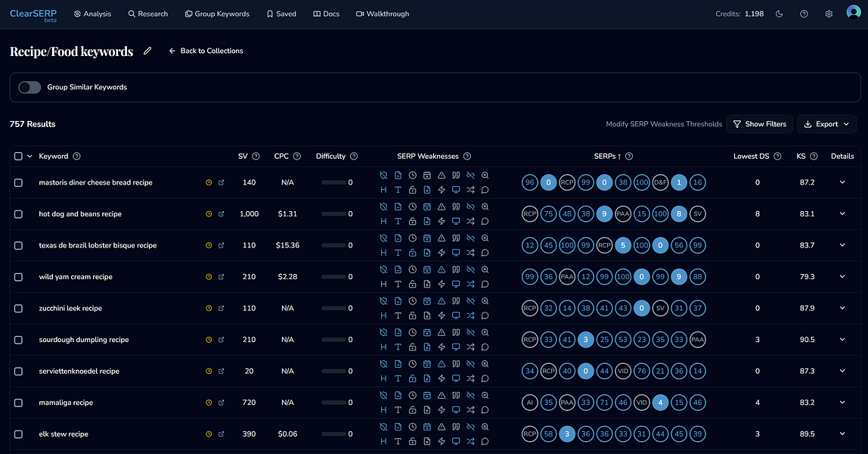Image resolution: width=868 pixels, height=454 pixels.
Task: Click history clock icon for elk stew recipe
Action: 209,434
